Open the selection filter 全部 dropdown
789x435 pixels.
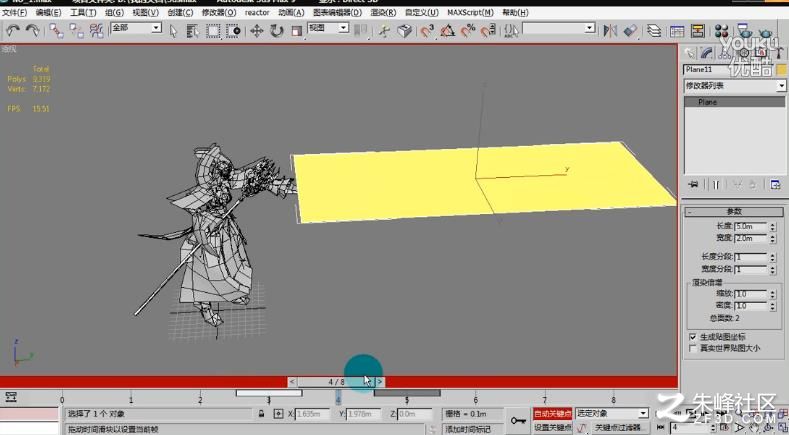click(x=136, y=28)
